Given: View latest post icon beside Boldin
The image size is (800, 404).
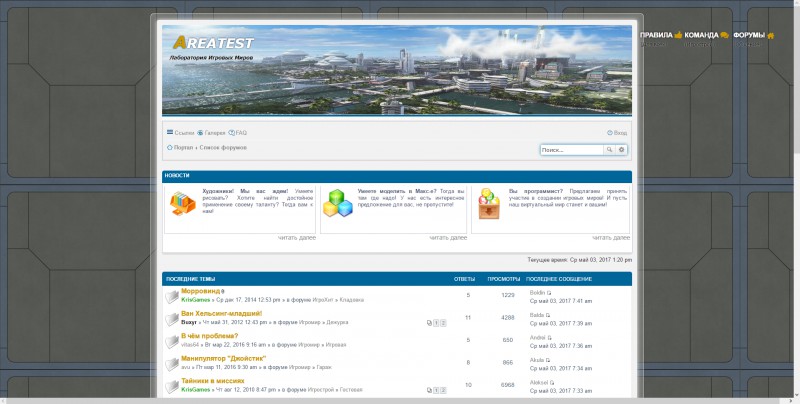Looking at the screenshot, I should (549, 293).
